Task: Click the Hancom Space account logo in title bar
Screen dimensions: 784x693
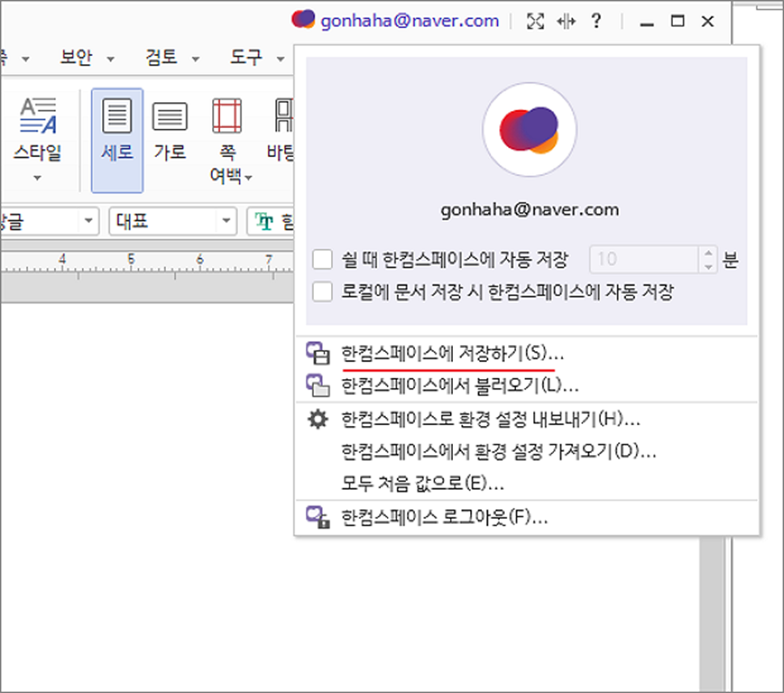Action: [x=303, y=19]
